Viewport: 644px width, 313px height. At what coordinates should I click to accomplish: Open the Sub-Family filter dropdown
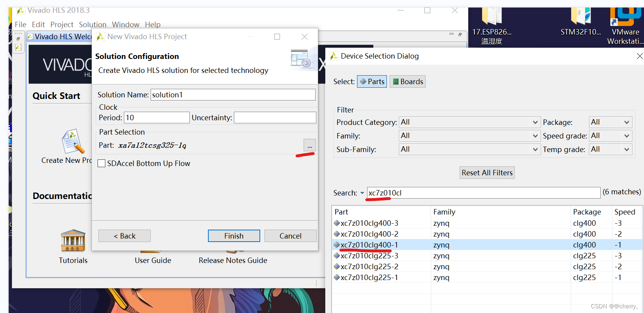coord(469,149)
